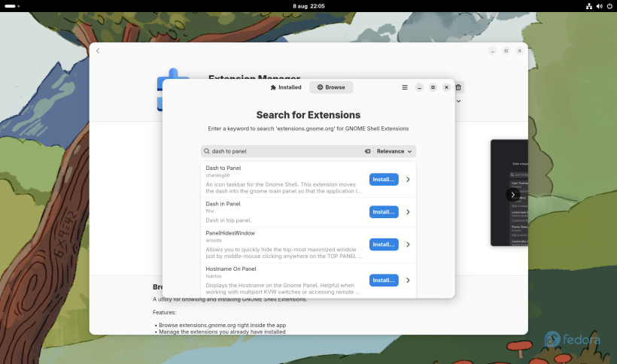Click the network status icon
Viewport: 617px width, 364px height.
589,6
